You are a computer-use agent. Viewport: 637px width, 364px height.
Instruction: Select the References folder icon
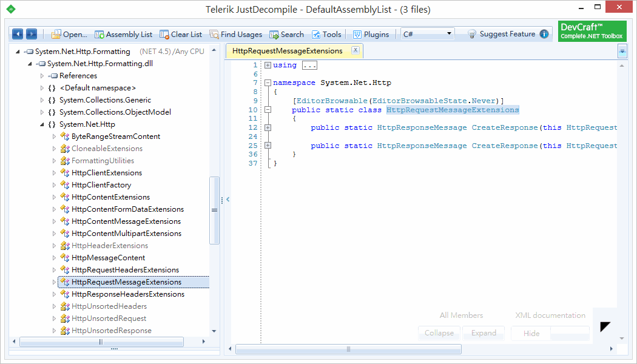53,76
